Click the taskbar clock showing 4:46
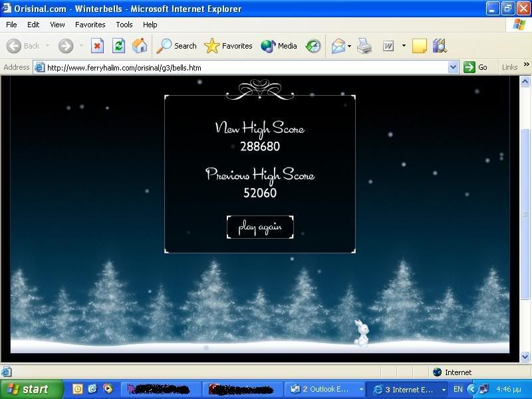 click(509, 389)
